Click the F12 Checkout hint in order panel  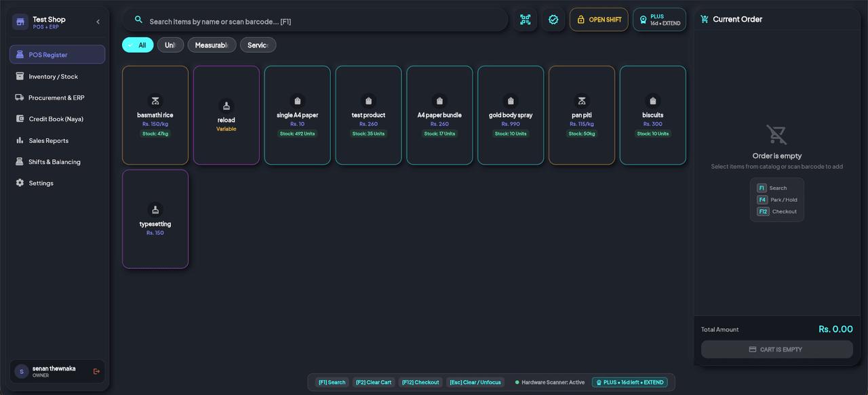pyautogui.click(x=777, y=211)
